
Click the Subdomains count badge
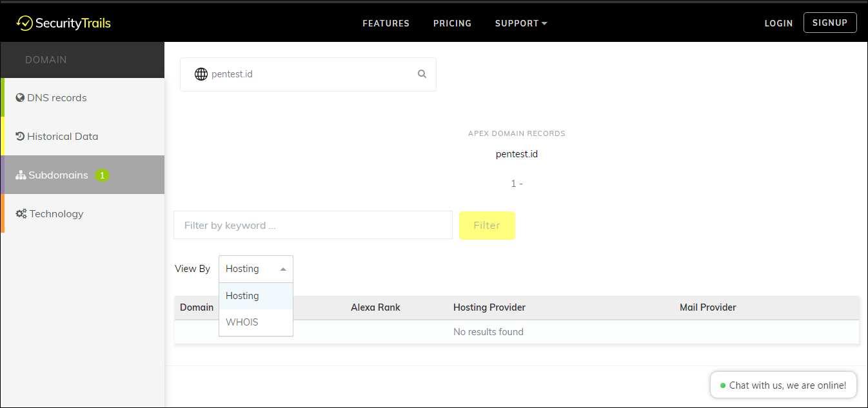tap(102, 175)
